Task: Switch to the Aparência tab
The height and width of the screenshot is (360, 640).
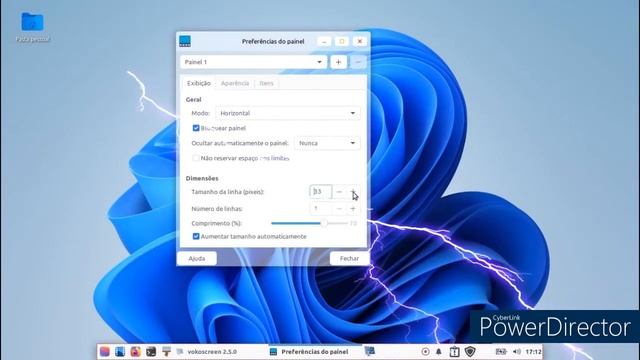Action: (x=235, y=83)
